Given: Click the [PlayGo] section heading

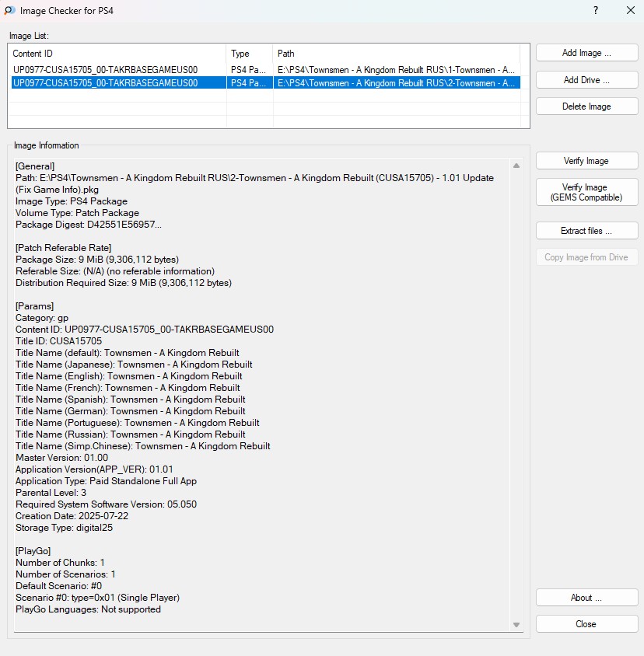Looking at the screenshot, I should [x=33, y=551].
